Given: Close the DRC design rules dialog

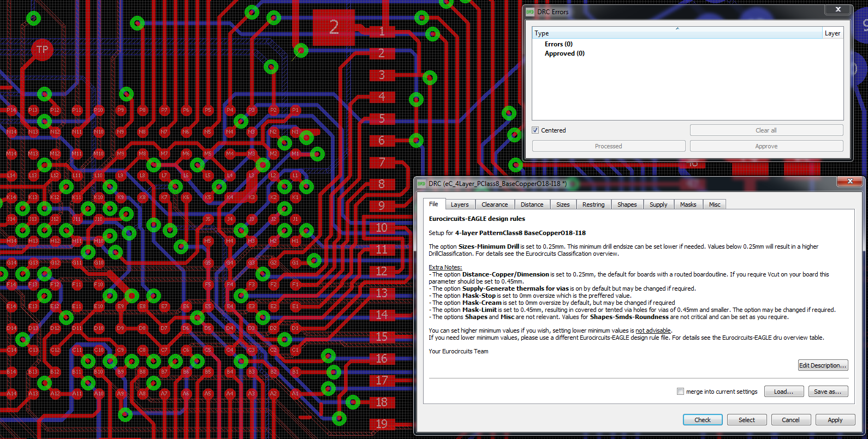Looking at the screenshot, I should pos(850,181).
